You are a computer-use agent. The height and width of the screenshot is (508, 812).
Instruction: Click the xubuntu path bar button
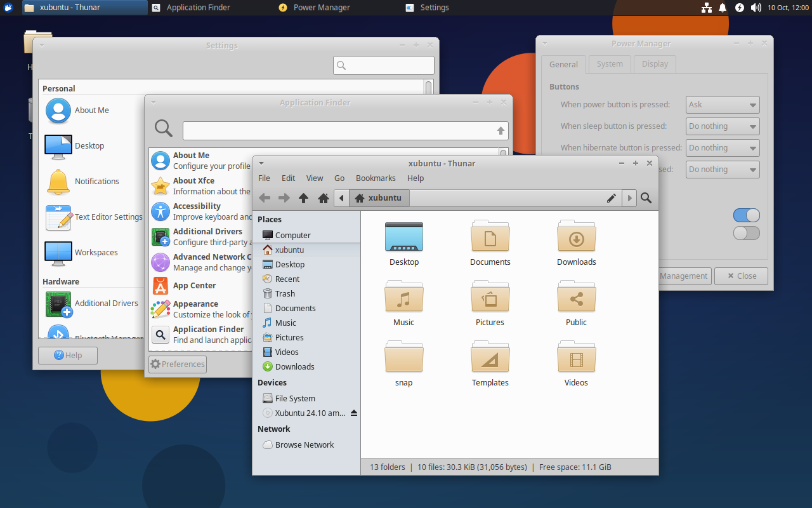(379, 198)
